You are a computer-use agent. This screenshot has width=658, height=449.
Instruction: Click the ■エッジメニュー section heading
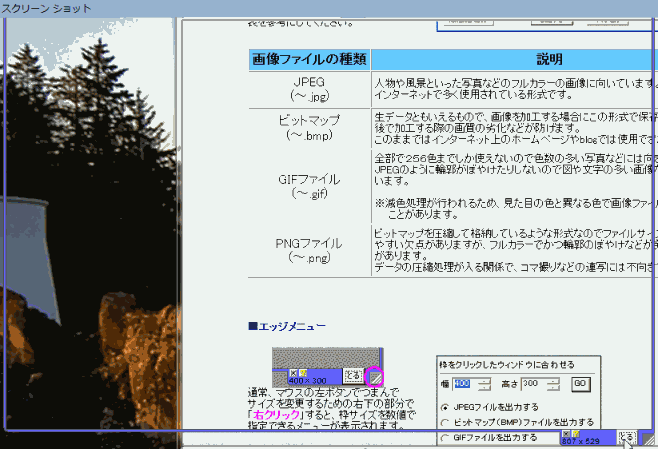287,326
